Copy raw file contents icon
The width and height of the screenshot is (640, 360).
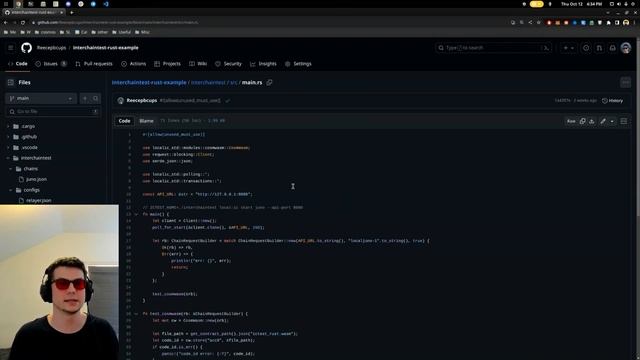click(x=582, y=121)
